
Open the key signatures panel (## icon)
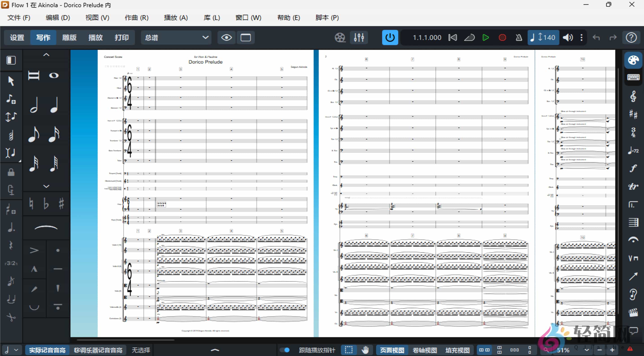pos(633,115)
